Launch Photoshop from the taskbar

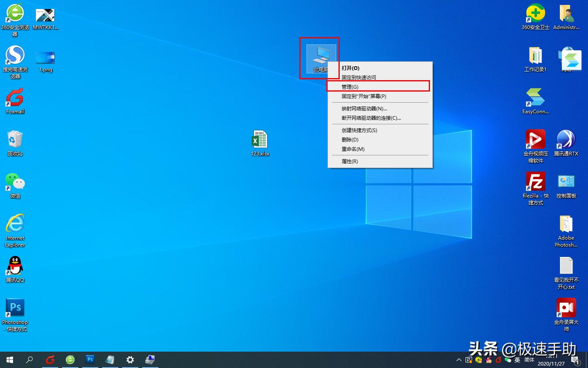tap(90, 360)
